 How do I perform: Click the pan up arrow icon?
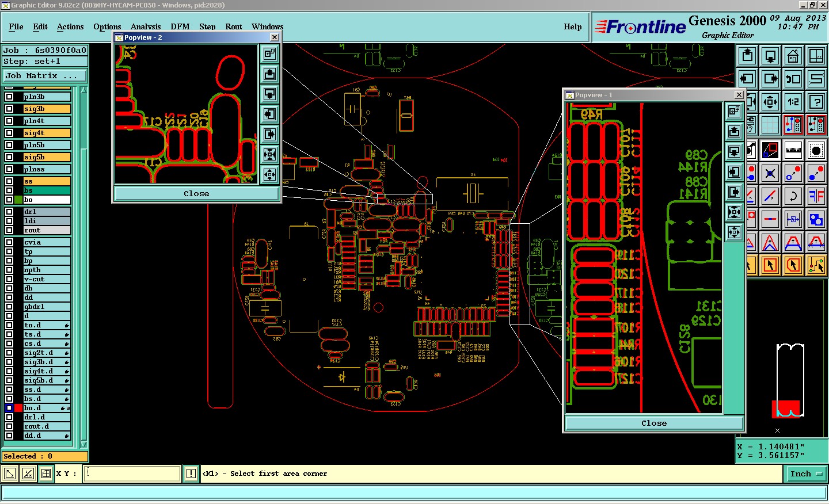[x=747, y=56]
